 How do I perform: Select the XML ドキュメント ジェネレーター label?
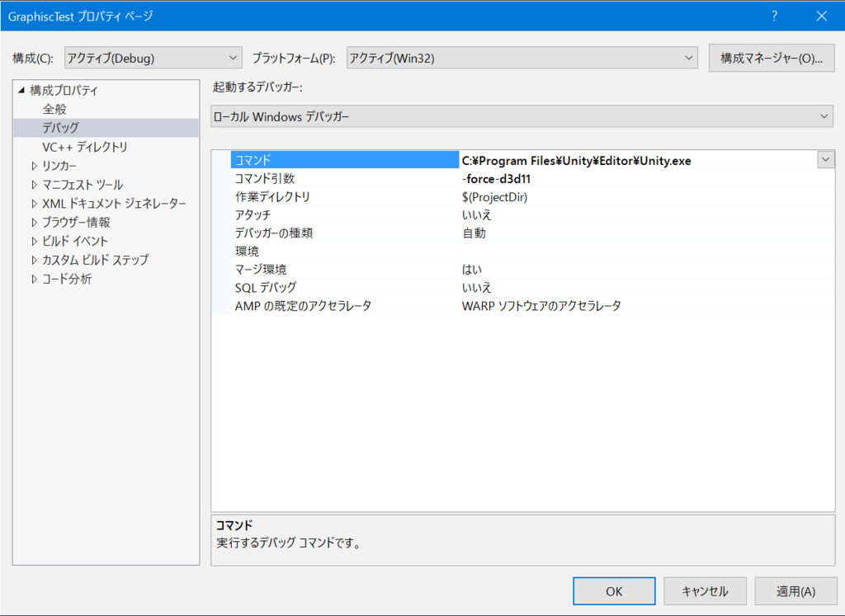[x=114, y=204]
